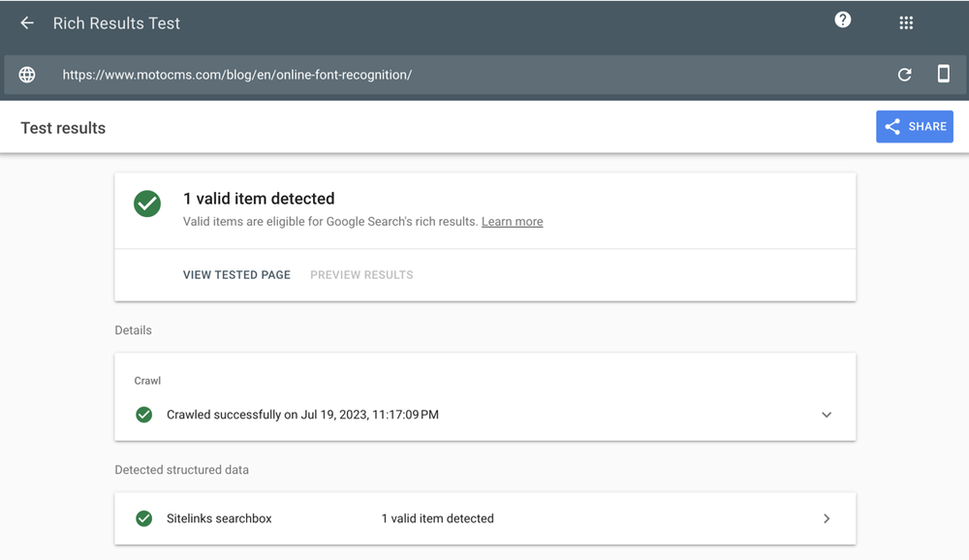Click green checkmark next to Crawled successfully

[x=144, y=415]
